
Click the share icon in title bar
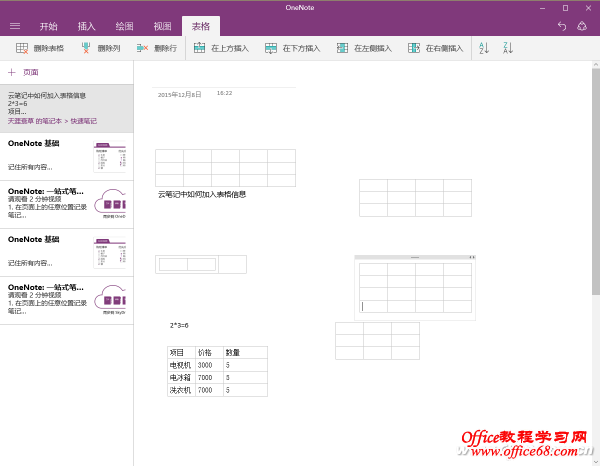(x=584, y=26)
